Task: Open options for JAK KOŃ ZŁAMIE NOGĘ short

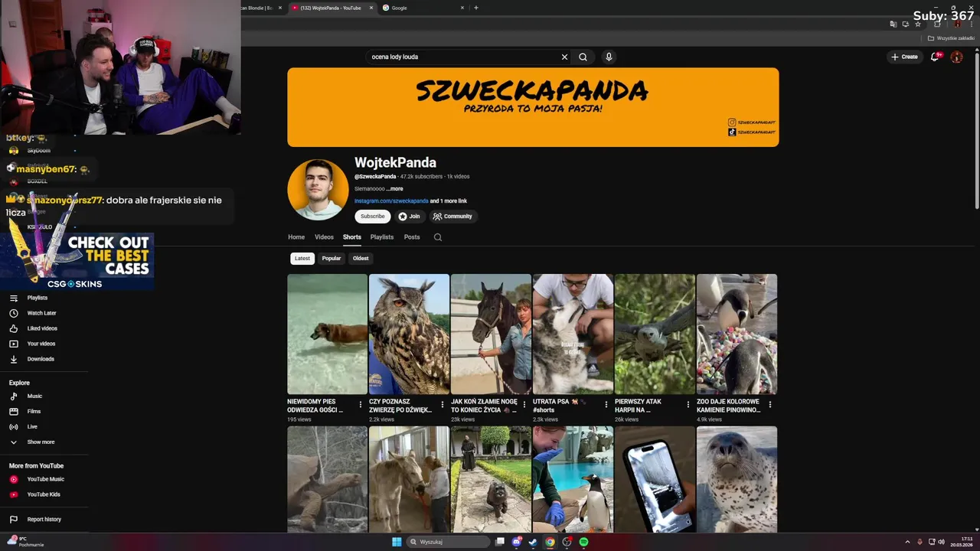Action: pyautogui.click(x=524, y=405)
